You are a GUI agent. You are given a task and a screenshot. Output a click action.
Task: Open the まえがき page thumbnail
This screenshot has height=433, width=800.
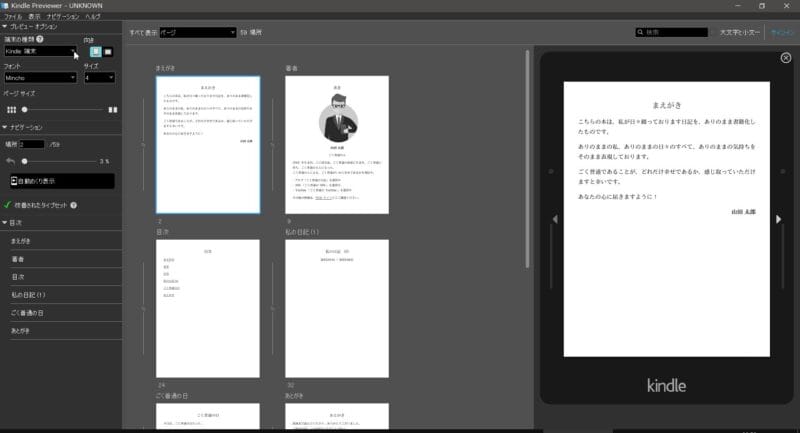coord(208,145)
